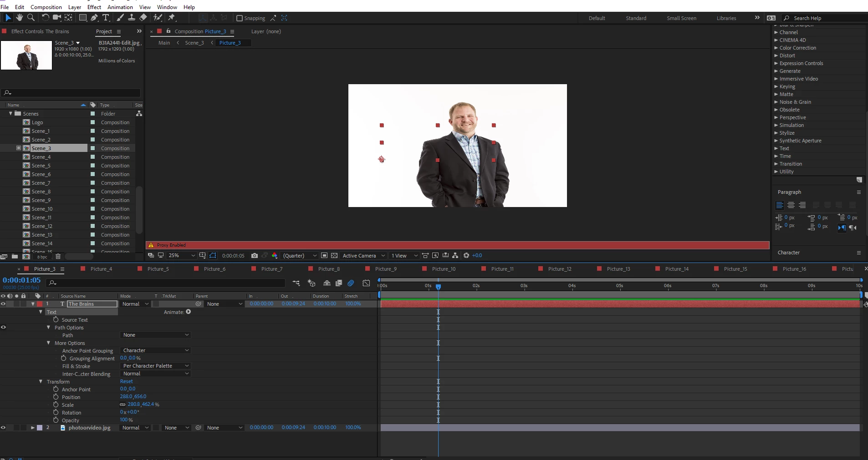Toggle the Motion Blur enable switch in the timeline

pos(351,283)
